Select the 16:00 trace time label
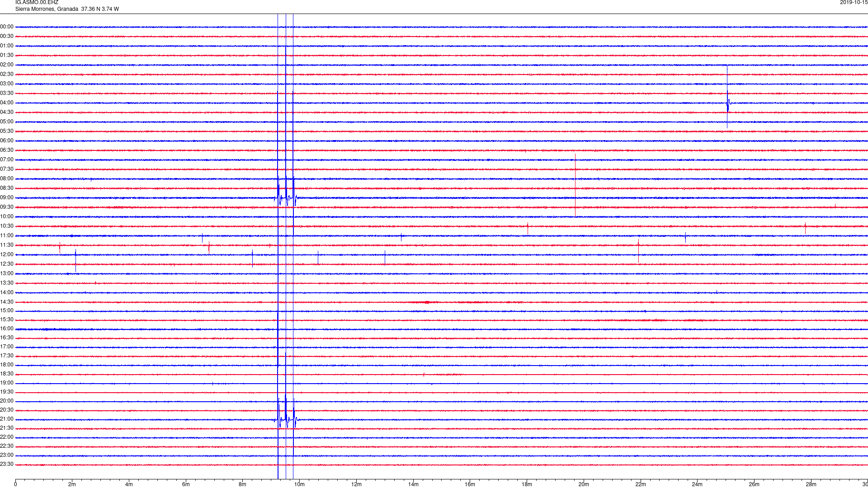This screenshot has height=488, width=868. [x=7, y=329]
